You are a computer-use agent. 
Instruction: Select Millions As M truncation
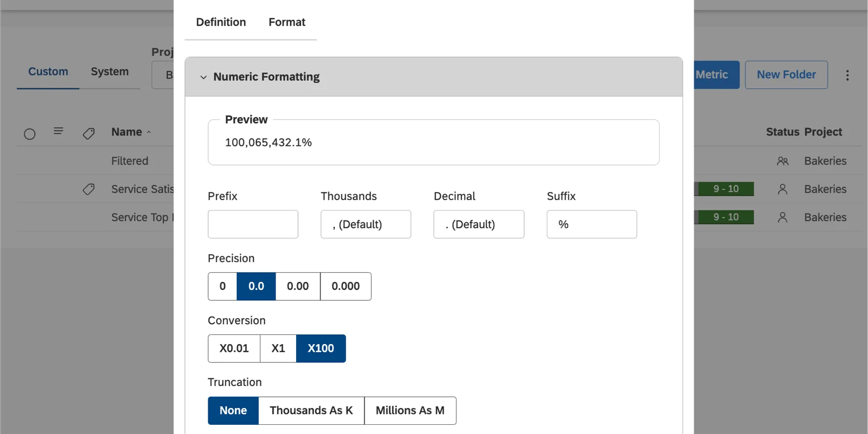[x=410, y=411]
